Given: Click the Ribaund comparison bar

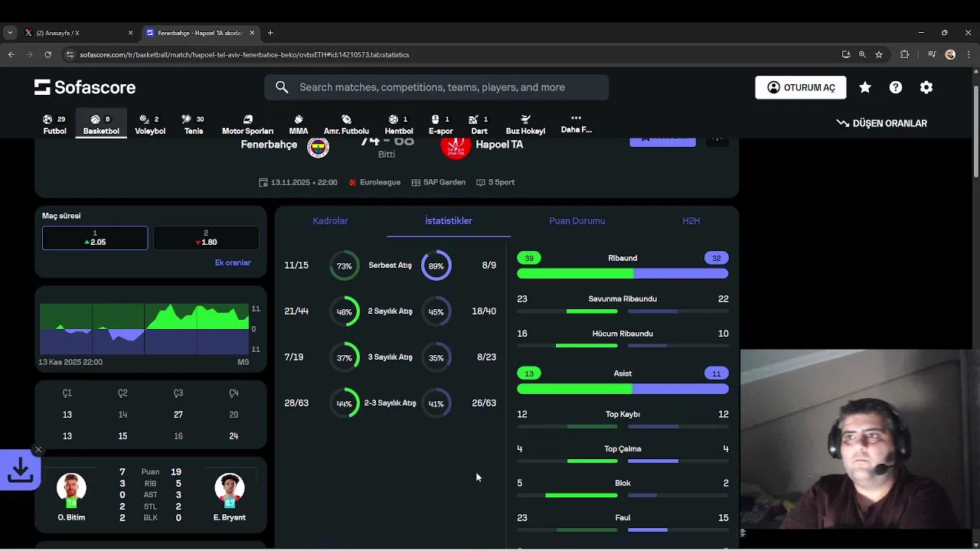Looking at the screenshot, I should (622, 273).
